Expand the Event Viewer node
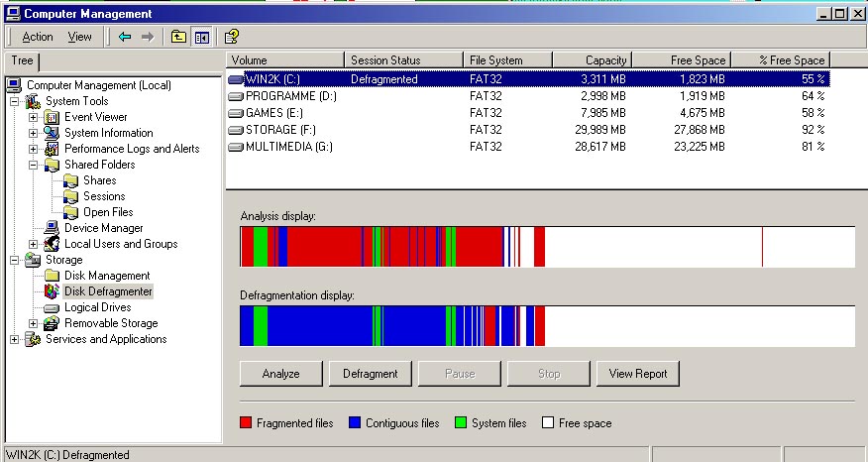 pyautogui.click(x=33, y=117)
